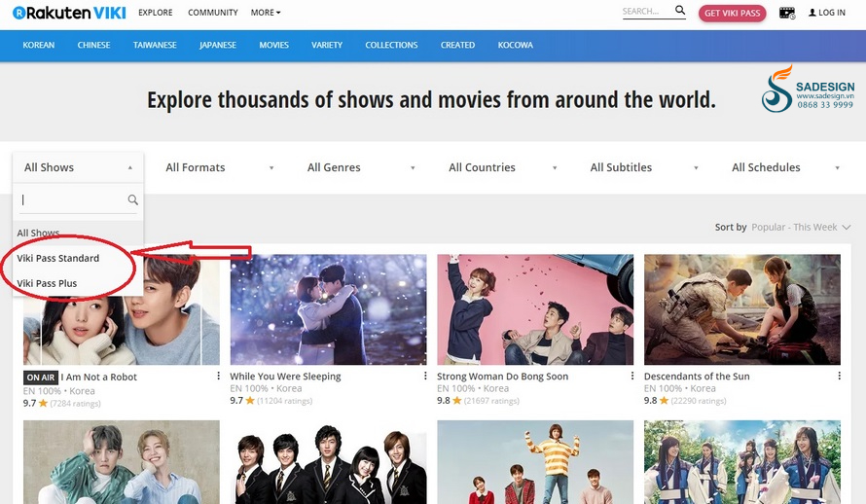This screenshot has height=504, width=866.
Task: Open the MOVIES category tab
Action: (274, 45)
